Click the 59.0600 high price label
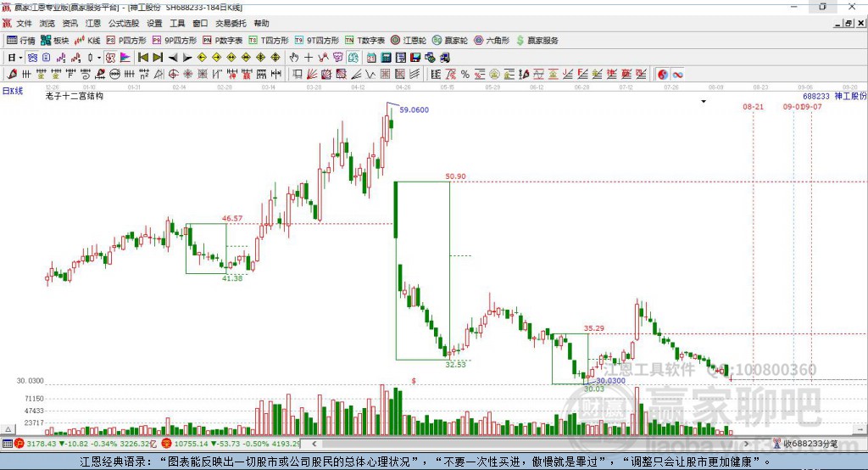This screenshot has height=470, width=868. click(x=414, y=109)
